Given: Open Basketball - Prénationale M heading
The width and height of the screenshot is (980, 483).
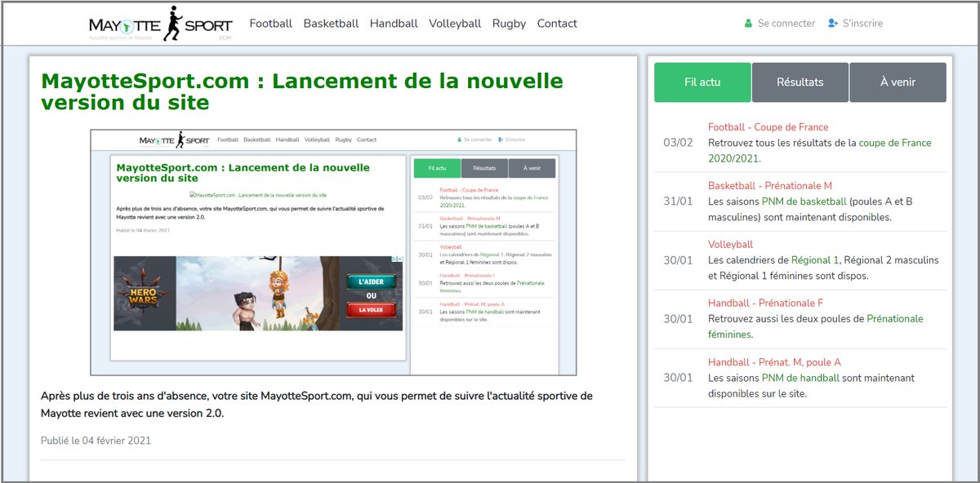Looking at the screenshot, I should (x=770, y=186).
